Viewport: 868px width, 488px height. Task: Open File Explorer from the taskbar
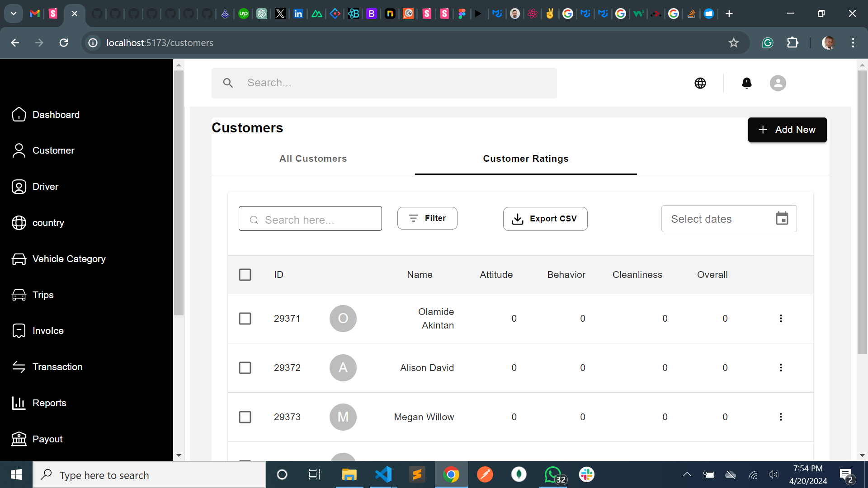[x=349, y=474]
